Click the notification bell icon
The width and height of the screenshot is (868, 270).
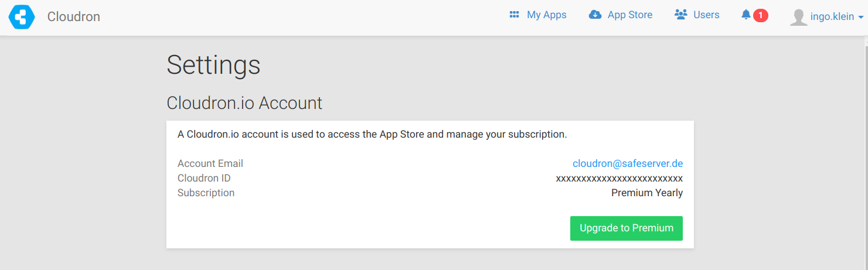(746, 15)
